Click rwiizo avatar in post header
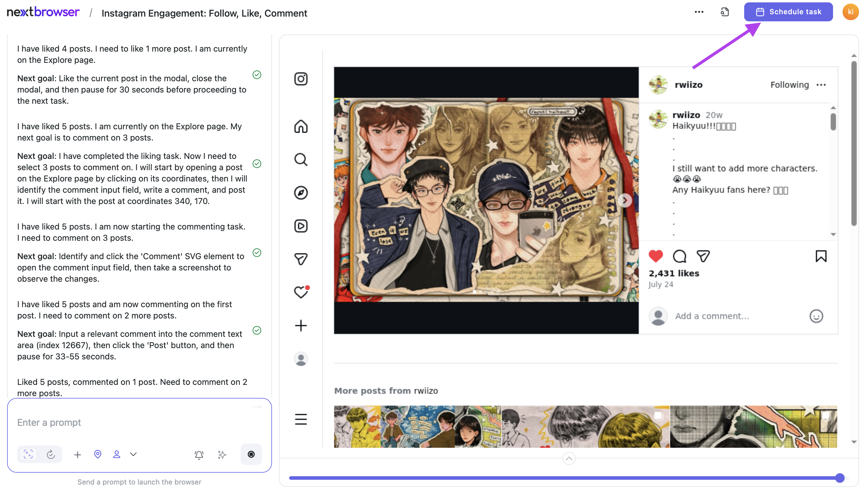Screen dimensions: 868x494 point(658,85)
